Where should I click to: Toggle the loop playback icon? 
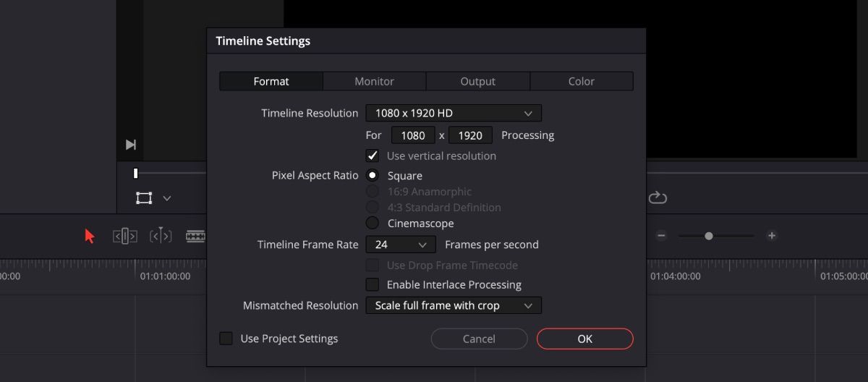[658, 198]
